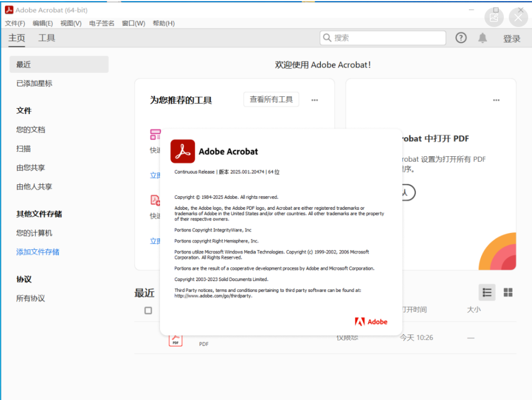Open the 窗口(W) menu
The width and height of the screenshot is (532, 400).
[134, 23]
